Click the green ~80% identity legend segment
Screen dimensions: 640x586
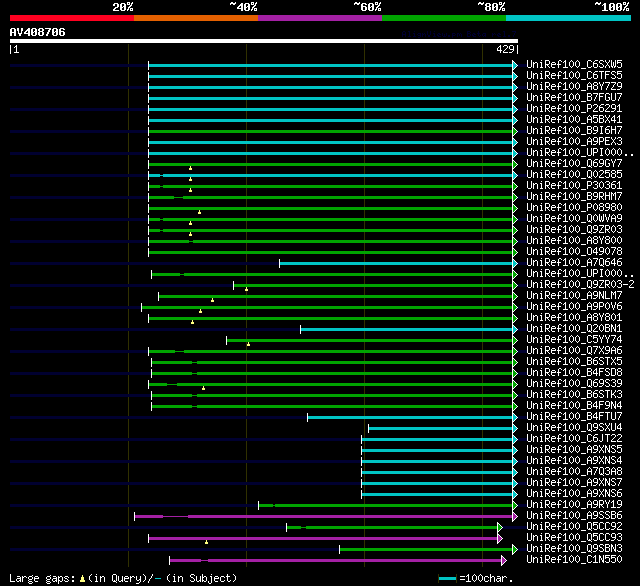pyautogui.click(x=444, y=18)
